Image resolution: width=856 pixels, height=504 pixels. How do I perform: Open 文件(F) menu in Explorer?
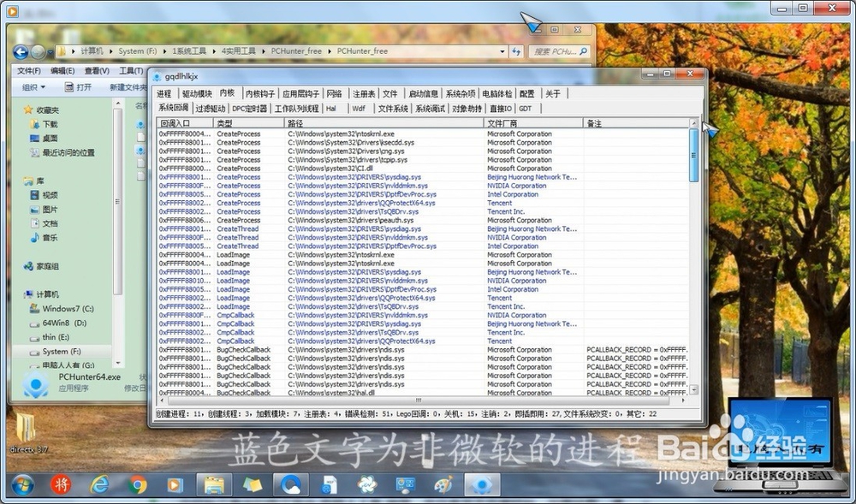coord(29,71)
